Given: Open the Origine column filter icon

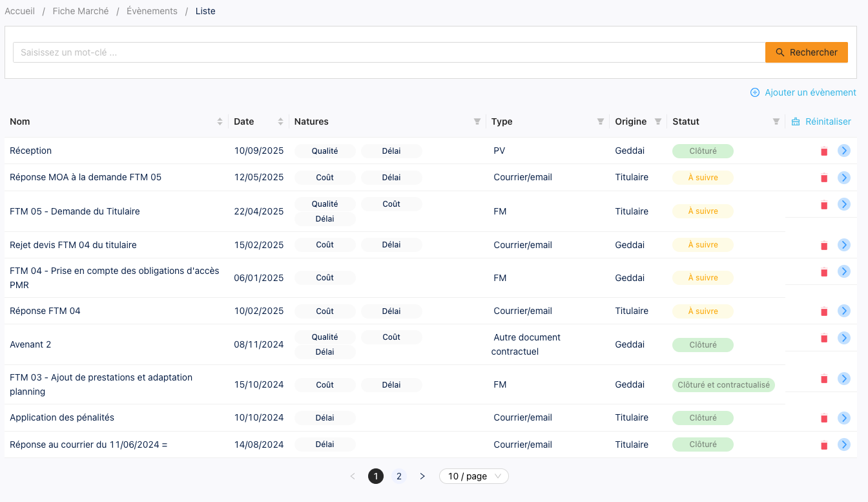Looking at the screenshot, I should click(658, 121).
